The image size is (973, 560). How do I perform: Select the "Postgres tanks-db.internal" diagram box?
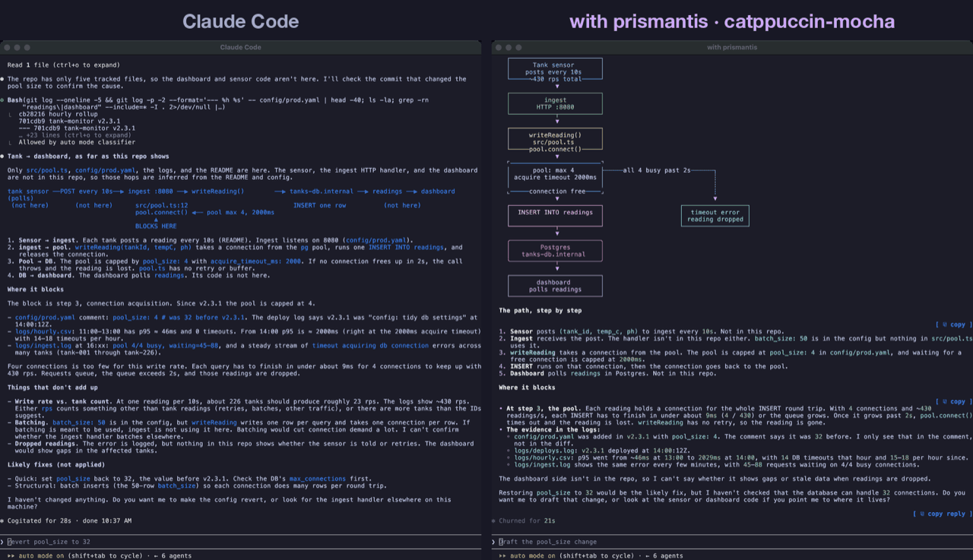point(555,251)
